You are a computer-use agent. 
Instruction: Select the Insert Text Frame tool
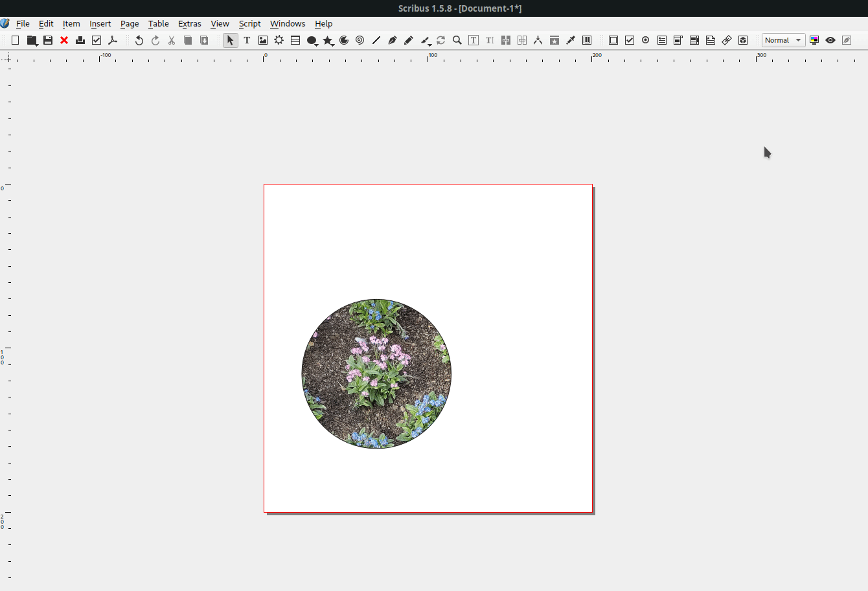(x=247, y=39)
